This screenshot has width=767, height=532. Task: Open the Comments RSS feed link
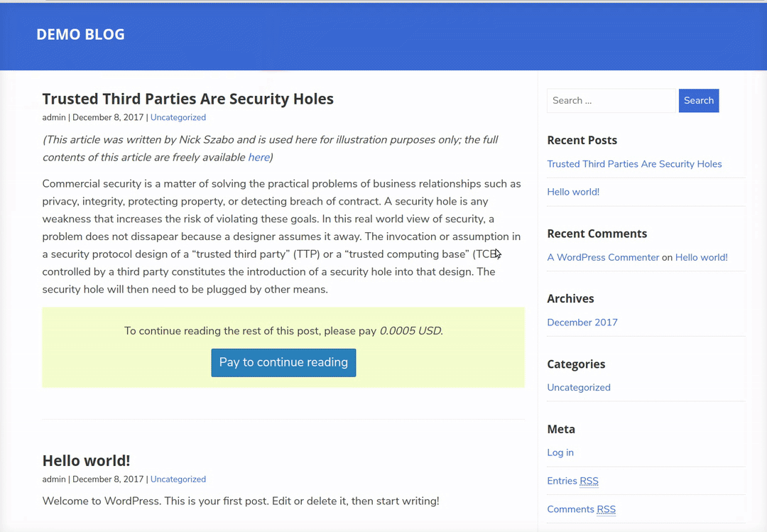tap(581, 509)
